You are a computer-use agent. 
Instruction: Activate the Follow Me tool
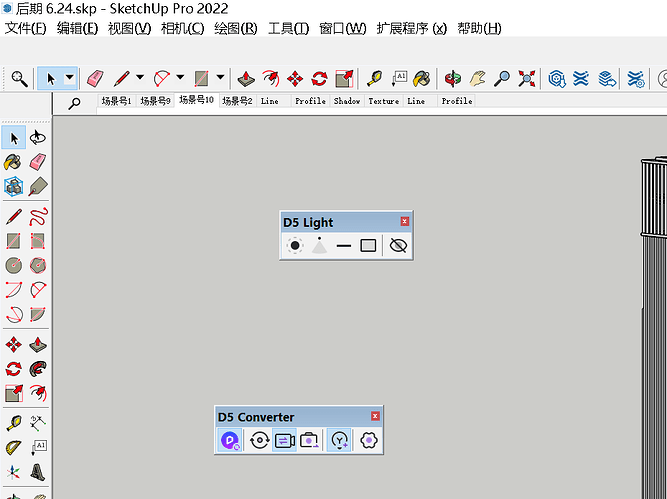38,369
